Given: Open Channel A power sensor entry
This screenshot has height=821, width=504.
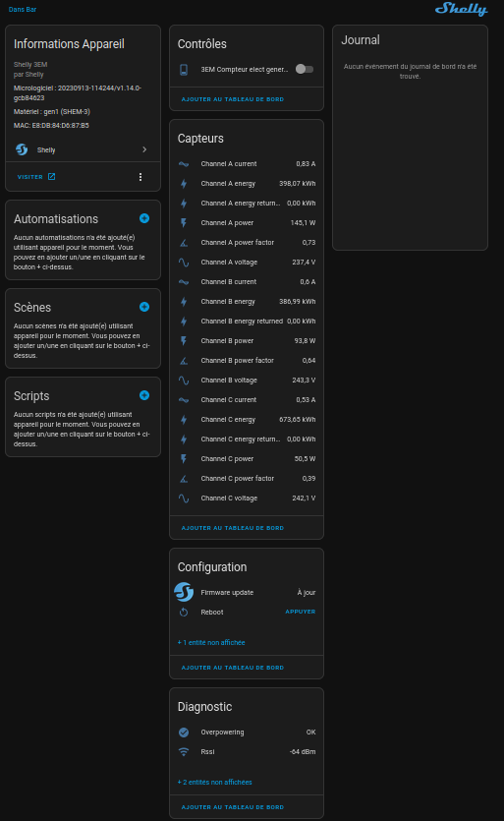Looking at the screenshot, I should [x=247, y=223].
